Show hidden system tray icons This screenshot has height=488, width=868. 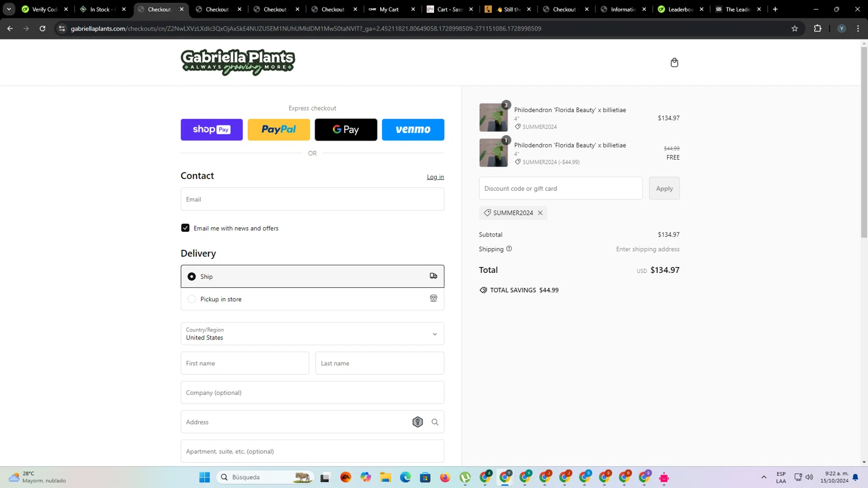click(x=764, y=477)
